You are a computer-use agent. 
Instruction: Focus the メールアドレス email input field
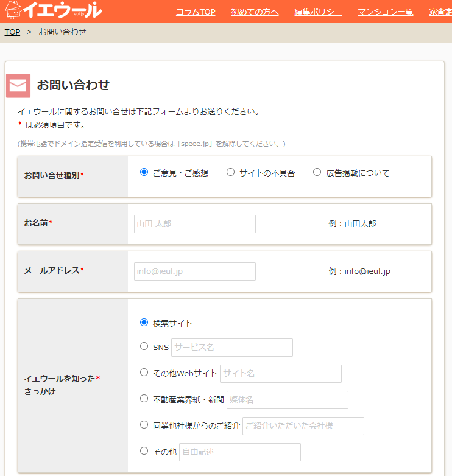coord(195,271)
